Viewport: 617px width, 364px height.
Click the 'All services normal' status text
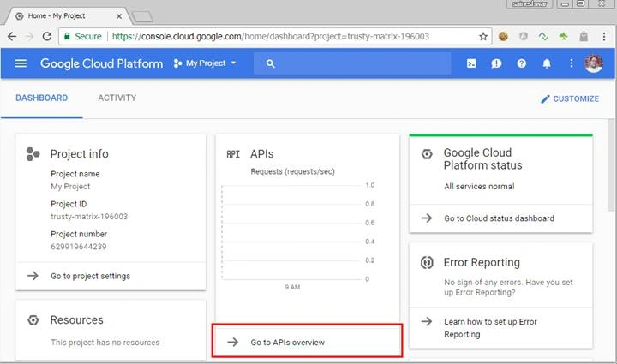pyautogui.click(x=479, y=187)
